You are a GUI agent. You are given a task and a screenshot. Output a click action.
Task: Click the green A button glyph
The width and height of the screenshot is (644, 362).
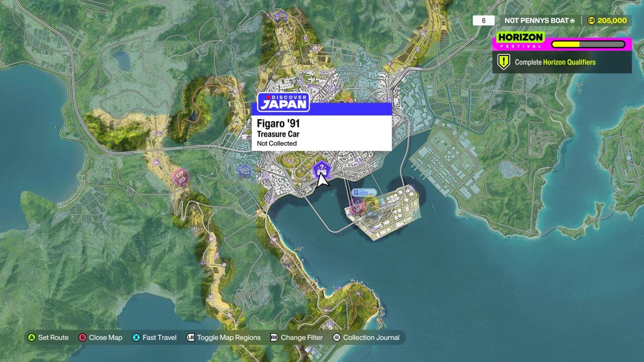31,337
